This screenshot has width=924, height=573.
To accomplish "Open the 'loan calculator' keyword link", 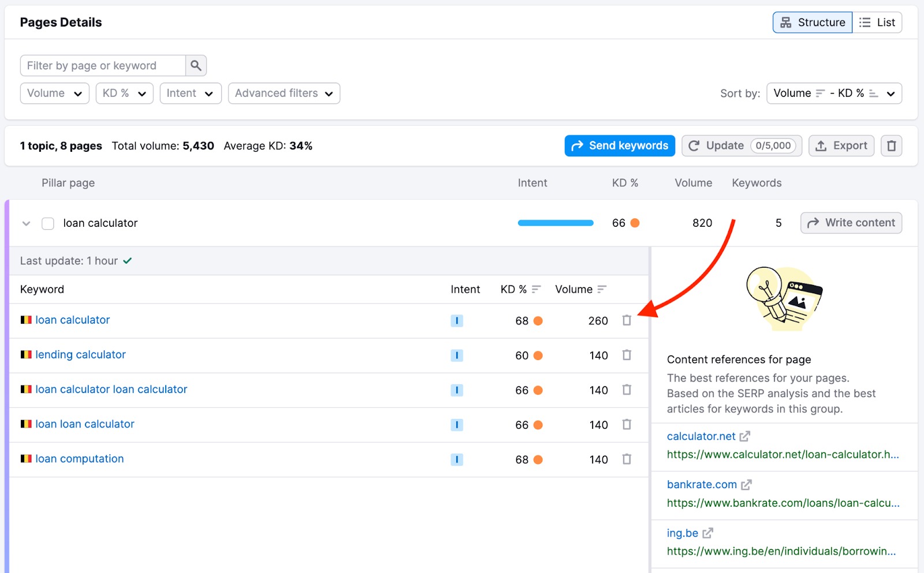I will pyautogui.click(x=73, y=320).
